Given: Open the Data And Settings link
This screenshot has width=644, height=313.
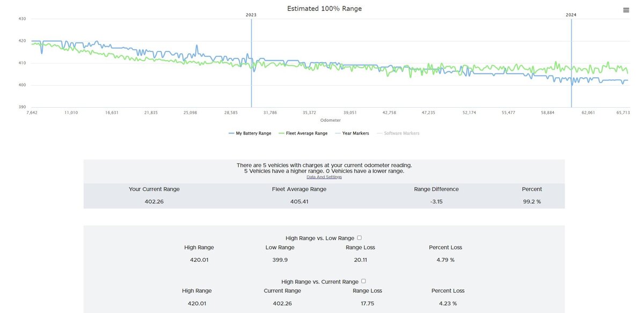Looking at the screenshot, I should [324, 177].
